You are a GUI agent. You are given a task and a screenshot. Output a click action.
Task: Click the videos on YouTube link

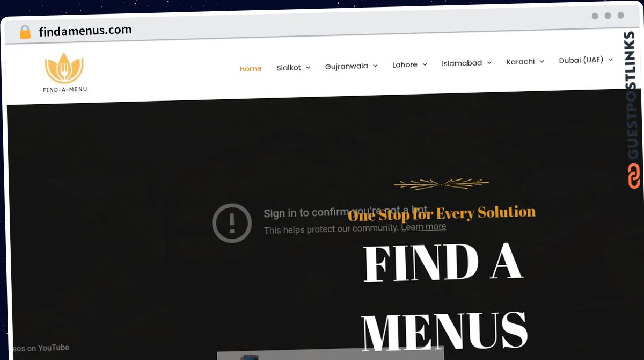(40, 348)
